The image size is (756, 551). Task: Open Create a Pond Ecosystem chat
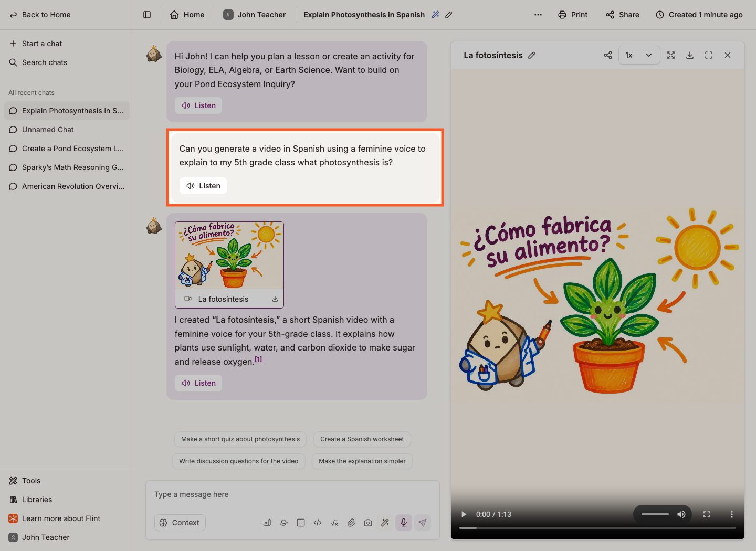click(67, 149)
